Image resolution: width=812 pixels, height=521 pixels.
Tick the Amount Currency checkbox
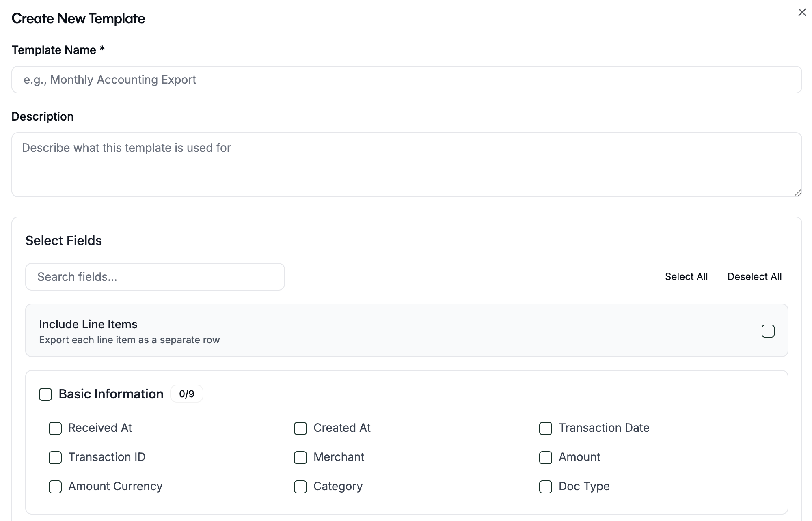click(x=55, y=487)
